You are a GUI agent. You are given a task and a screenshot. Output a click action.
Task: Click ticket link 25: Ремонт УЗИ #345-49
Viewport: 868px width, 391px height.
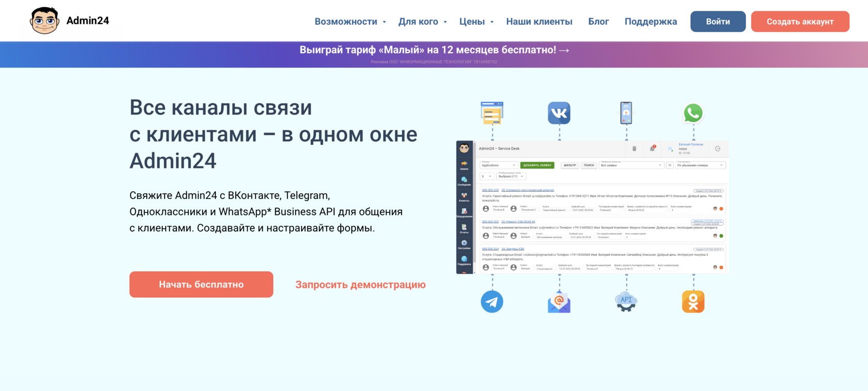click(x=518, y=222)
